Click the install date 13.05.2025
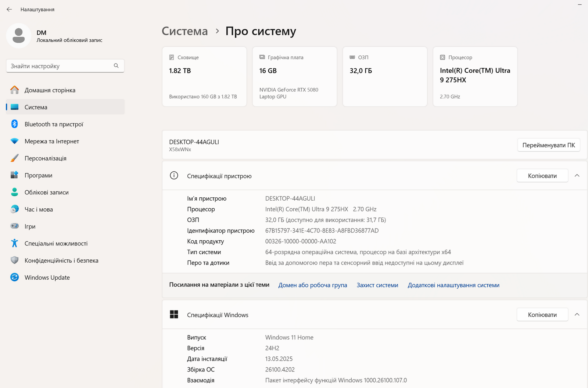This screenshot has width=588, height=388. (x=279, y=359)
